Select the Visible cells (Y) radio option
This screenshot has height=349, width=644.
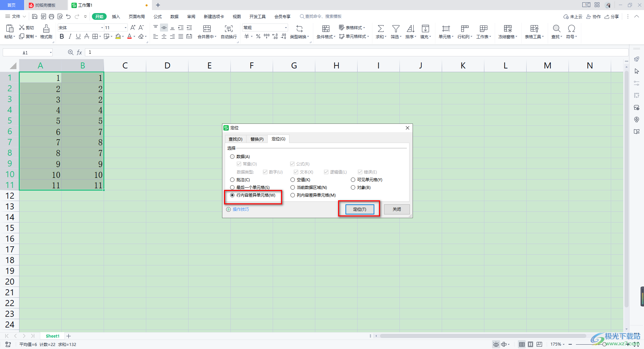pos(353,180)
